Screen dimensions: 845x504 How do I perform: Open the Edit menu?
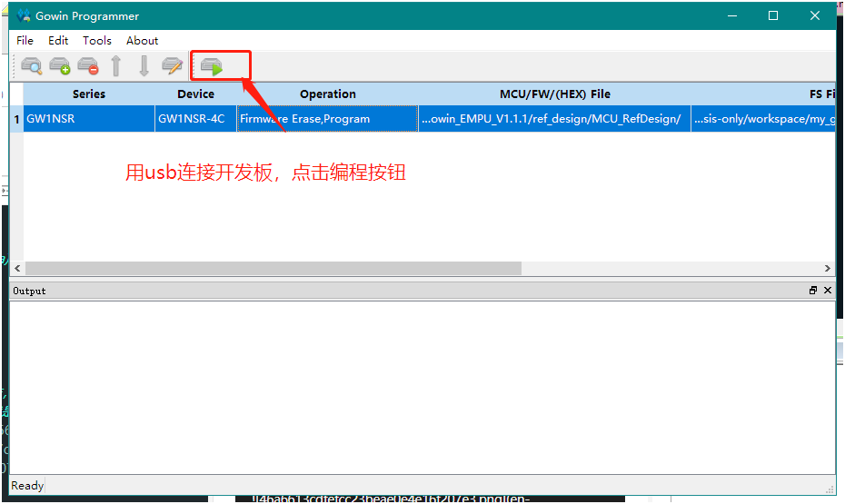pyautogui.click(x=58, y=40)
